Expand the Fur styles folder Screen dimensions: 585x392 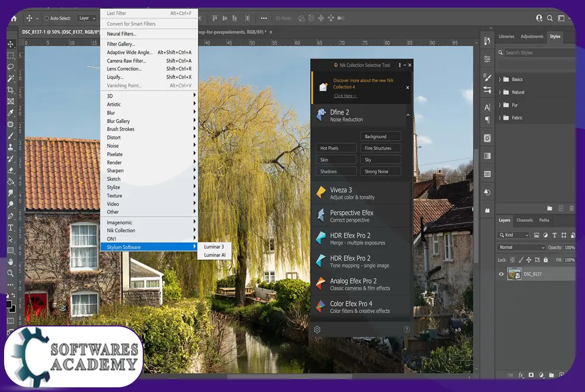[500, 105]
